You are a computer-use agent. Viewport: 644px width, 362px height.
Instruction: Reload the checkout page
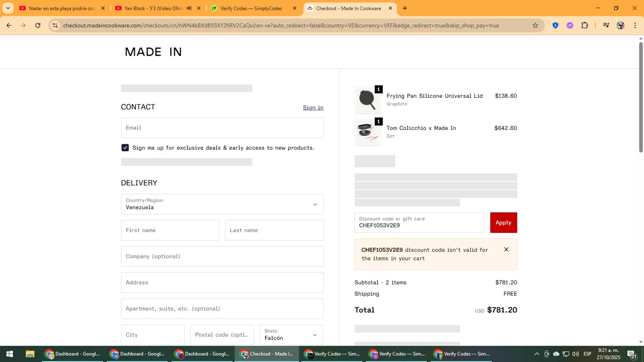click(x=38, y=25)
